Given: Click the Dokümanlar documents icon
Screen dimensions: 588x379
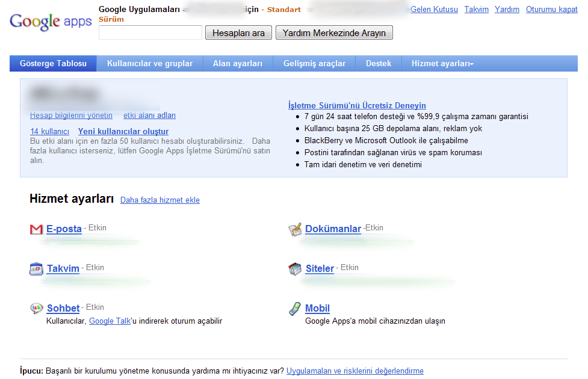Looking at the screenshot, I should [295, 229].
